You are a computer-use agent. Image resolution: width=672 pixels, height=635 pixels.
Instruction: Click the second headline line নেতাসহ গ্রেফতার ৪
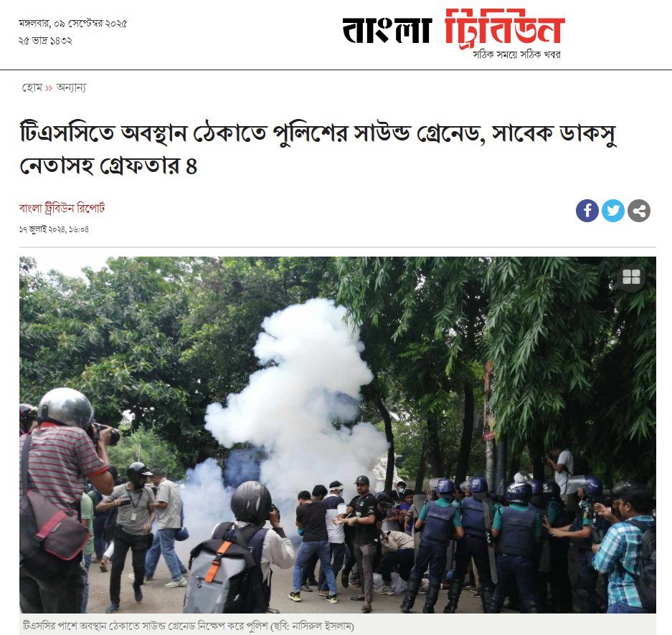[108, 166]
